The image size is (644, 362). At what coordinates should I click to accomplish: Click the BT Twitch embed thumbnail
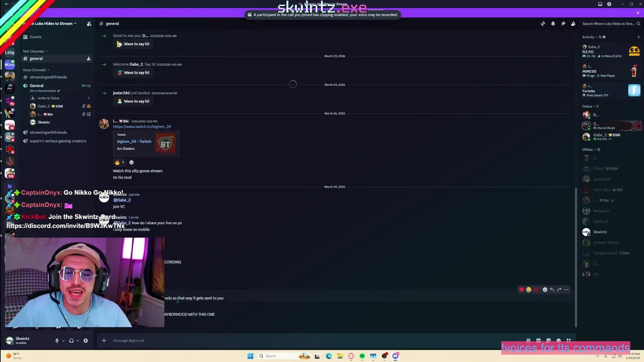(x=166, y=144)
